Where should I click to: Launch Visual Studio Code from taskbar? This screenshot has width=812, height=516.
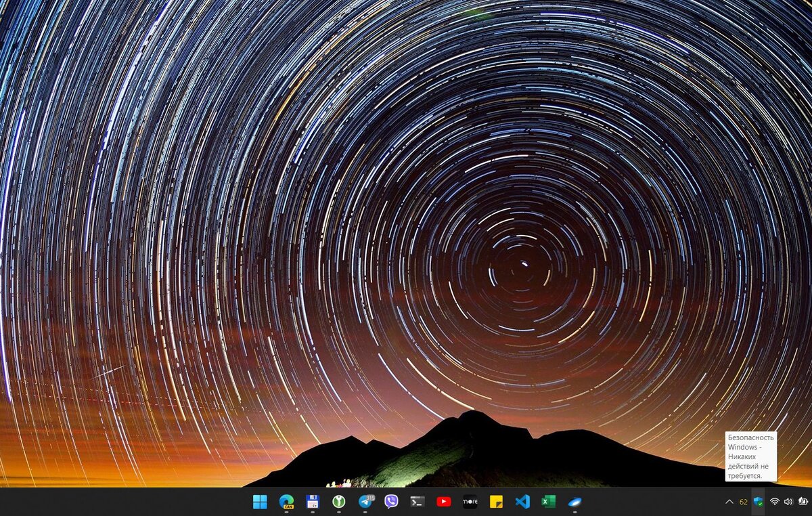click(x=522, y=502)
